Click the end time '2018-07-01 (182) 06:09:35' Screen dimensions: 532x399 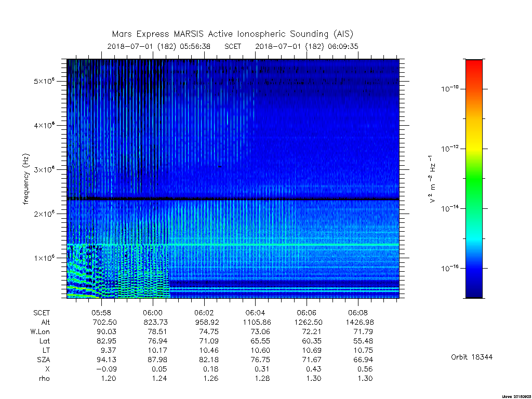coord(307,46)
